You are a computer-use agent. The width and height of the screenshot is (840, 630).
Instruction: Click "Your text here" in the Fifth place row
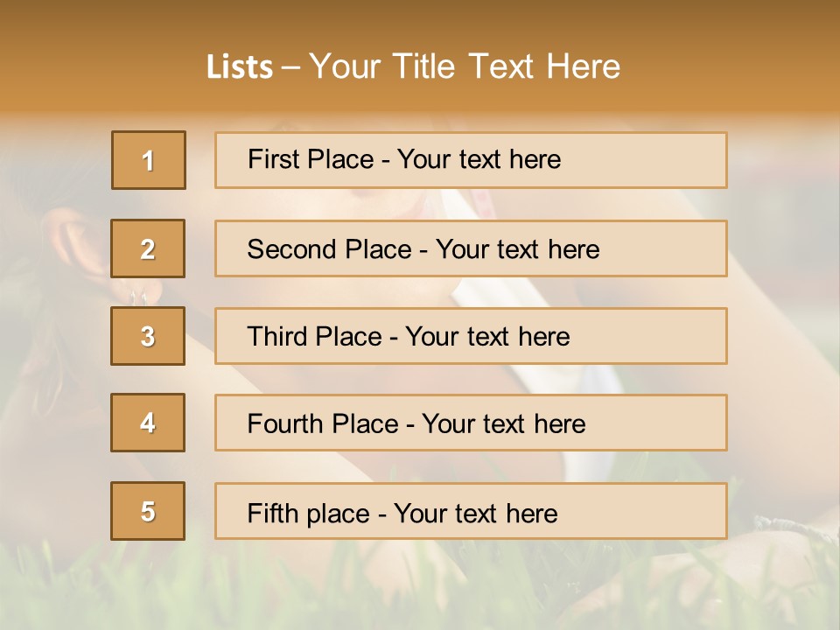point(475,513)
